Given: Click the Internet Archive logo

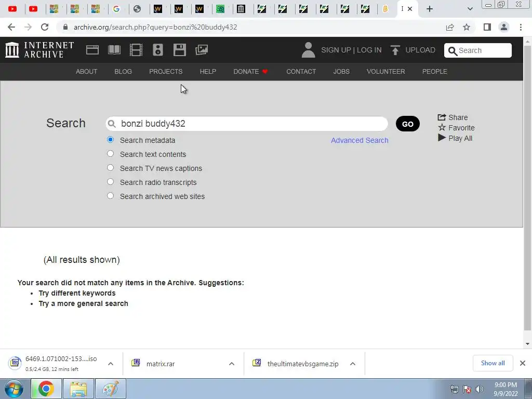Looking at the screenshot, I should [x=39, y=50].
